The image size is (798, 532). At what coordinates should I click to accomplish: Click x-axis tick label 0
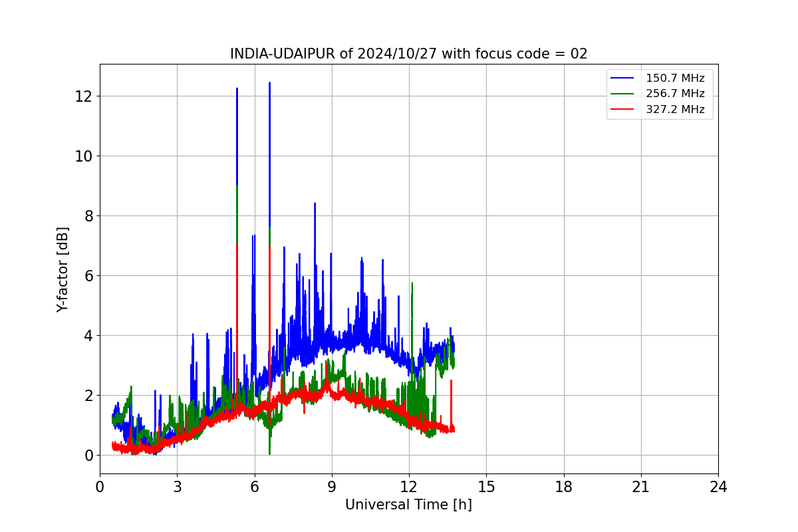[100, 486]
